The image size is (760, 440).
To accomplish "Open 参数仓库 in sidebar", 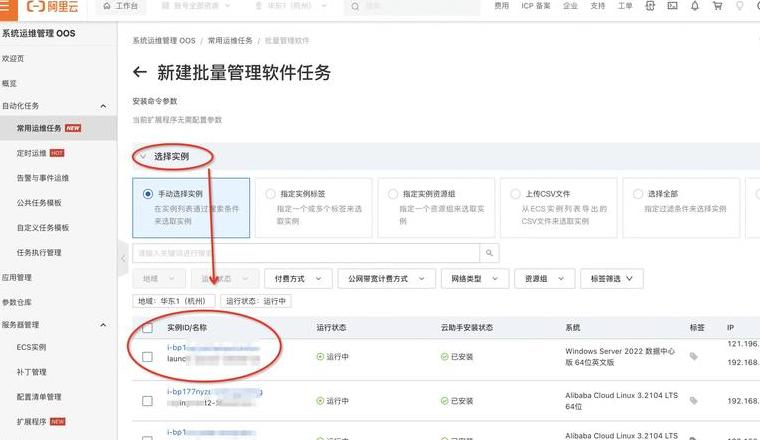I will [x=16, y=302].
